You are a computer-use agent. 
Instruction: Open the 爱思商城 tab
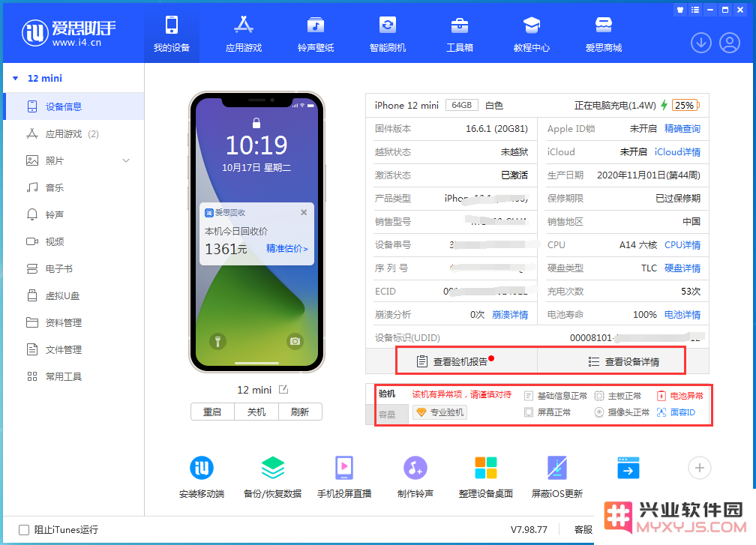pos(604,34)
